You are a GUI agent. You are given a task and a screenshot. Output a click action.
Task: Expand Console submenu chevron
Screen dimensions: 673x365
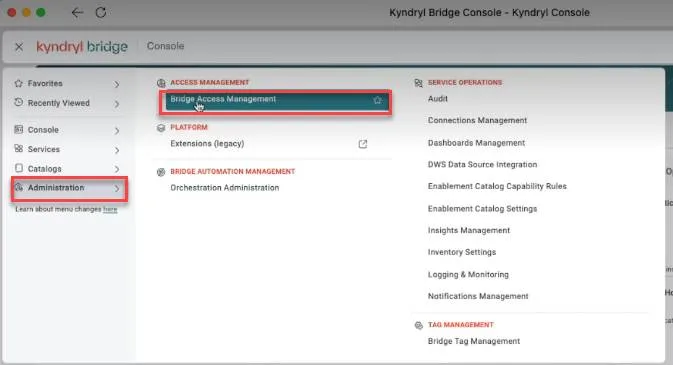tap(117, 130)
